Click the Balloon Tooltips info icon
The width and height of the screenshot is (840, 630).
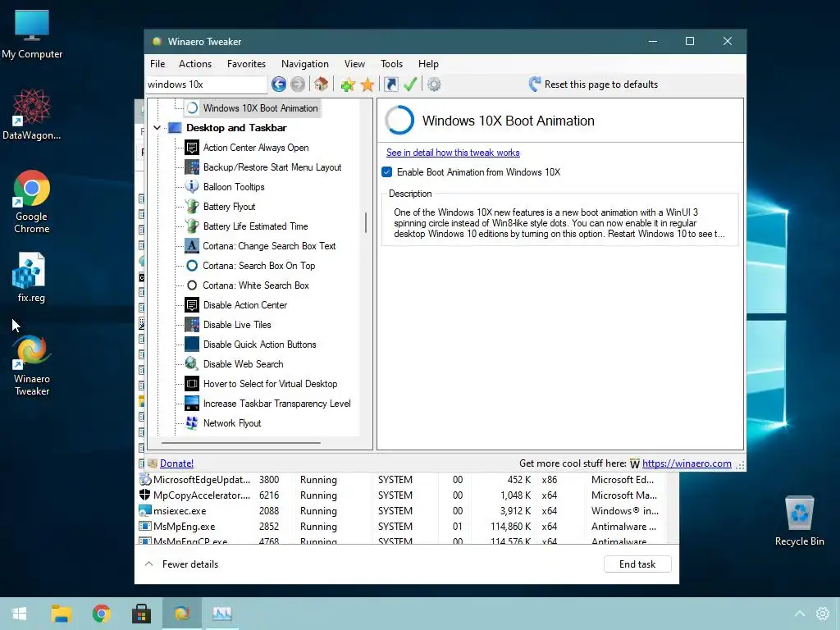(x=192, y=186)
